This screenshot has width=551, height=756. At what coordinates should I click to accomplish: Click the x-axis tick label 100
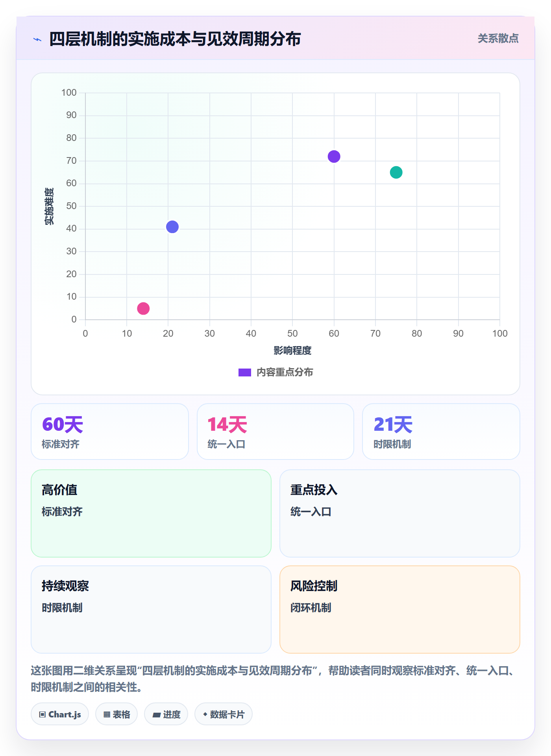click(500, 334)
